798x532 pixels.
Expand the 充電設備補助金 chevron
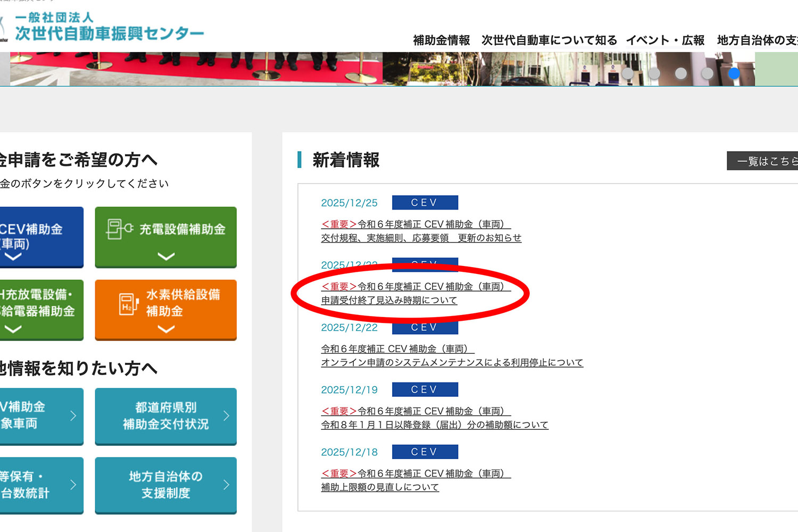[166, 256]
